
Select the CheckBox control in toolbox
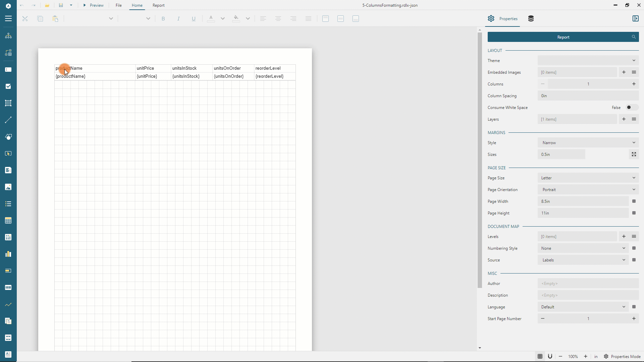point(8,86)
